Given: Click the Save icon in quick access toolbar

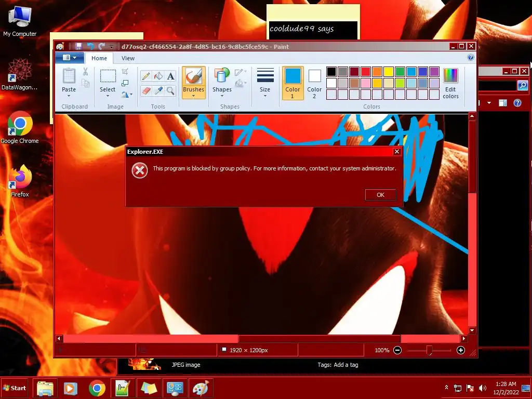Looking at the screenshot, I should pyautogui.click(x=79, y=46).
